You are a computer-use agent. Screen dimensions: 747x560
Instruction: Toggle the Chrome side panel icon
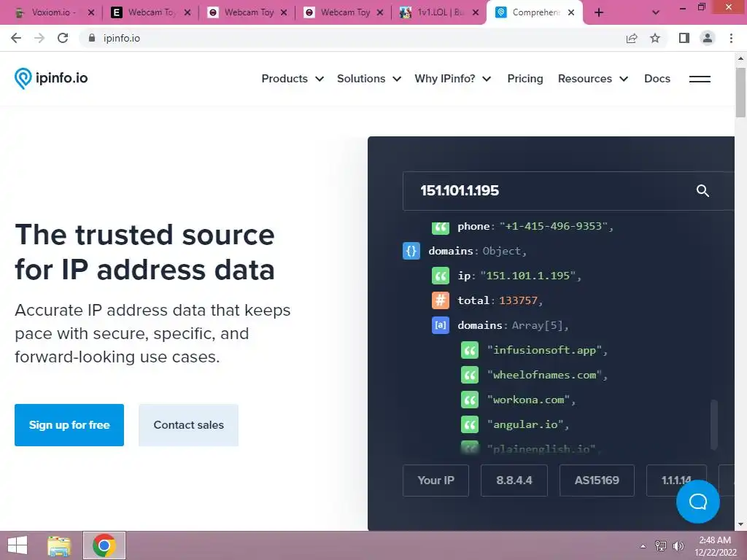tap(684, 38)
